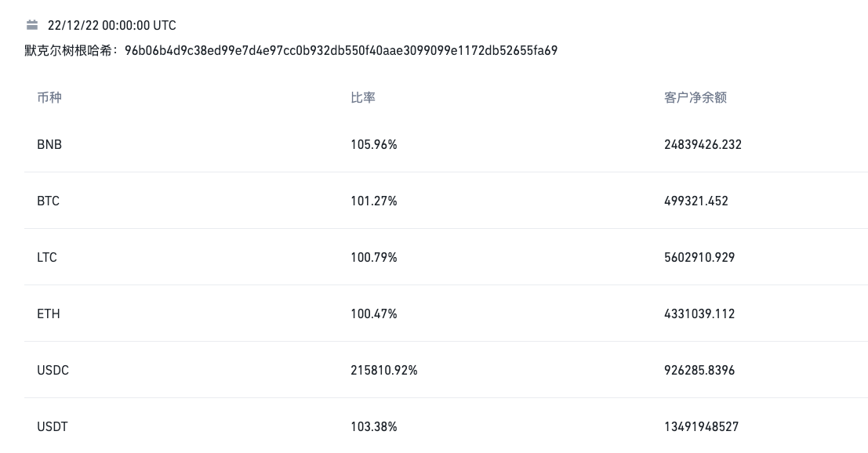Click ETH net balance 4331039.112
The image size is (868, 453).
click(699, 314)
